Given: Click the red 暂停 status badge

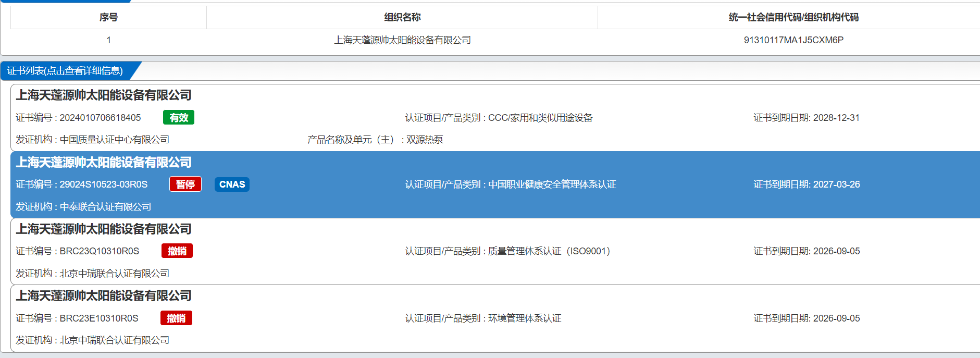Looking at the screenshot, I should click(x=185, y=184).
